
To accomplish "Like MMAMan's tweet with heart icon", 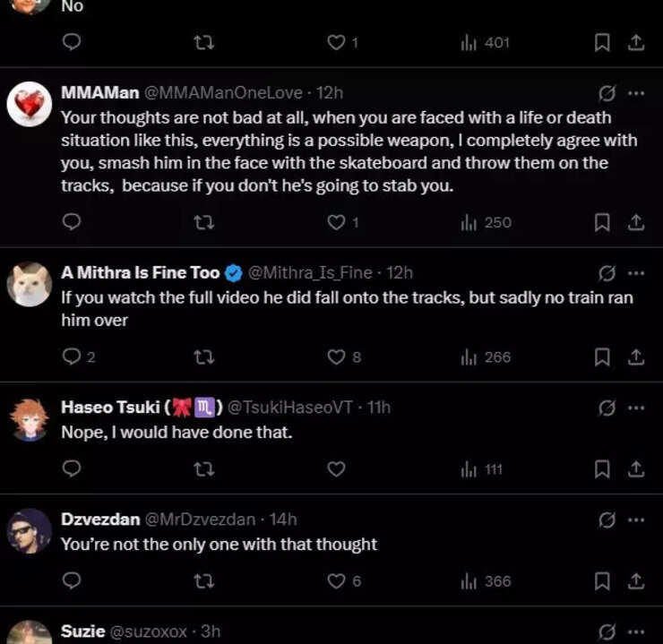I will pyautogui.click(x=336, y=222).
